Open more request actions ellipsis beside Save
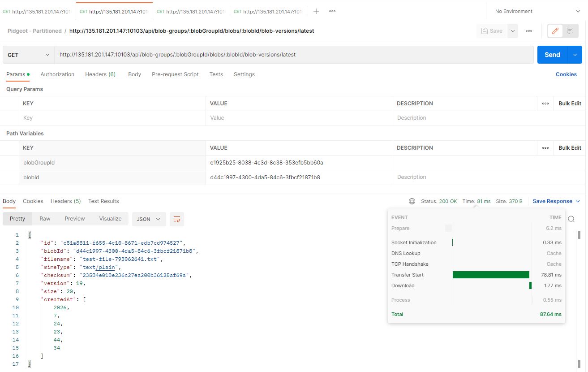 pyautogui.click(x=529, y=31)
